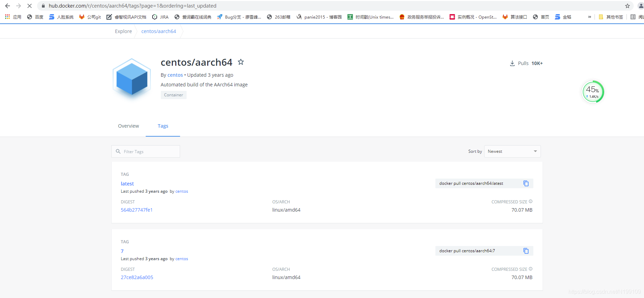Open the 睿智视讯API文档 bookmark
Screen dimensions: 644x298
(x=126, y=17)
